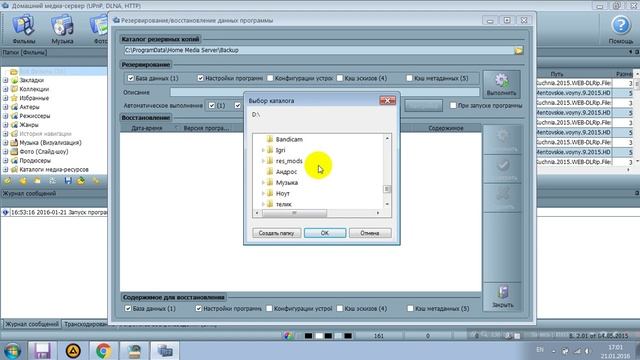Click the first green pencil icon in folders toolbar

7,180
